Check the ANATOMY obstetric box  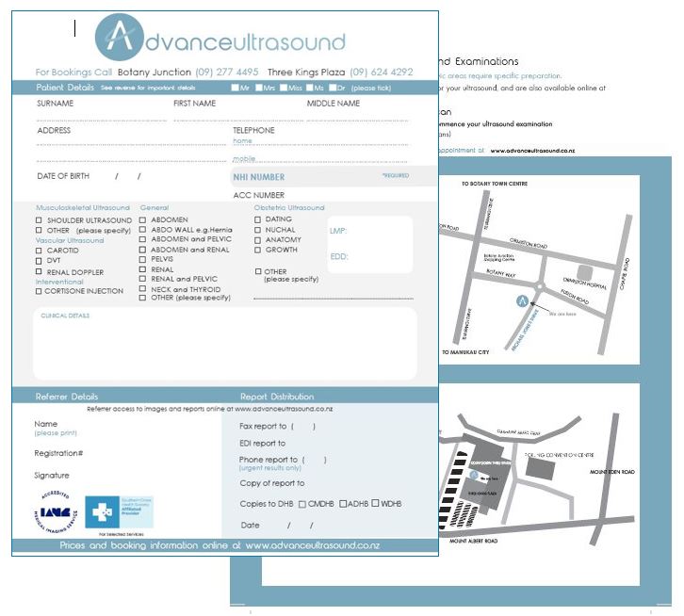(x=257, y=240)
